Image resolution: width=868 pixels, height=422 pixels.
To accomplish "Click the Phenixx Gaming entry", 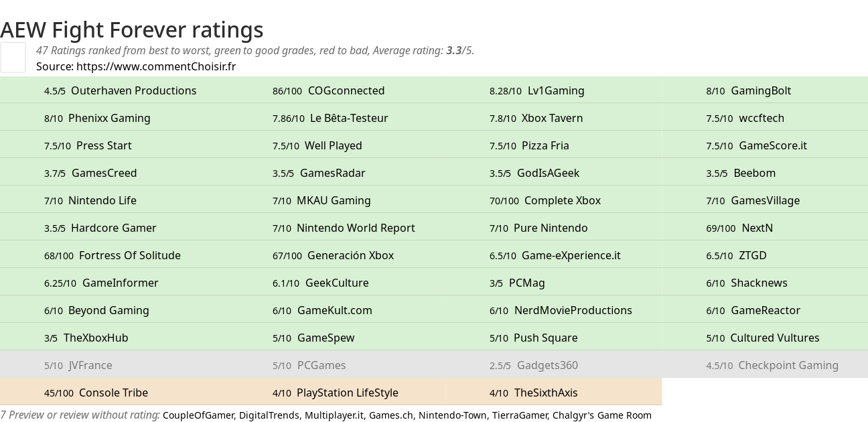I will tap(97, 118).
